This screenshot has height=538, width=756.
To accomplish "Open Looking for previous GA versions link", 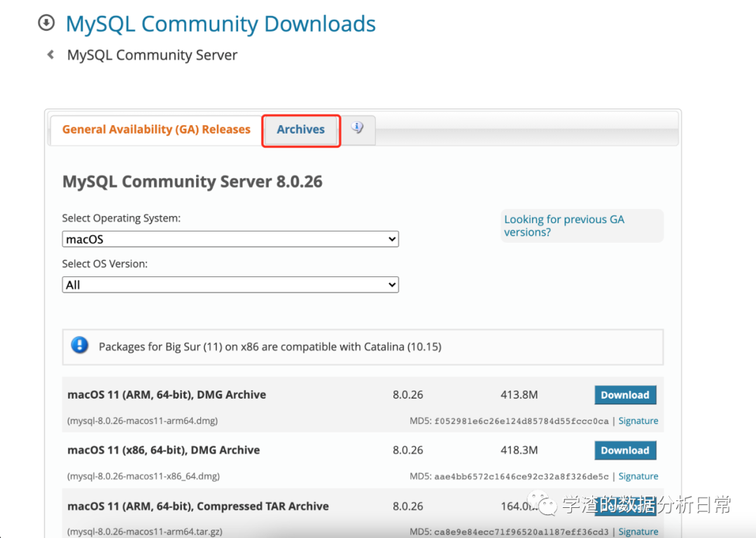I will [x=564, y=225].
